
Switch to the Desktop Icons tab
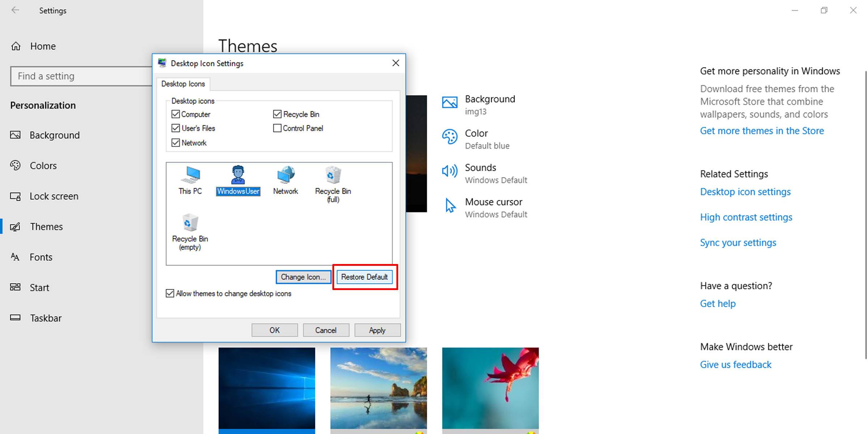point(183,84)
